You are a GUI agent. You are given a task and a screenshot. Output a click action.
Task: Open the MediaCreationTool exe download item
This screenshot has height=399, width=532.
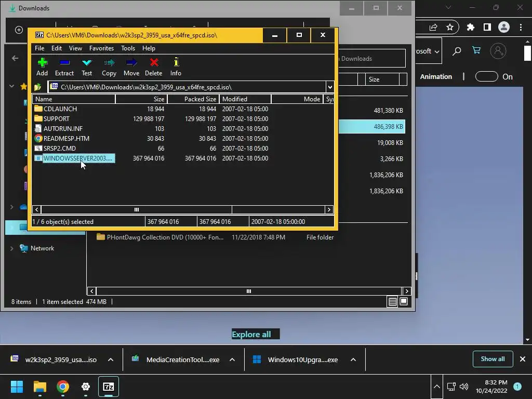coord(176,360)
